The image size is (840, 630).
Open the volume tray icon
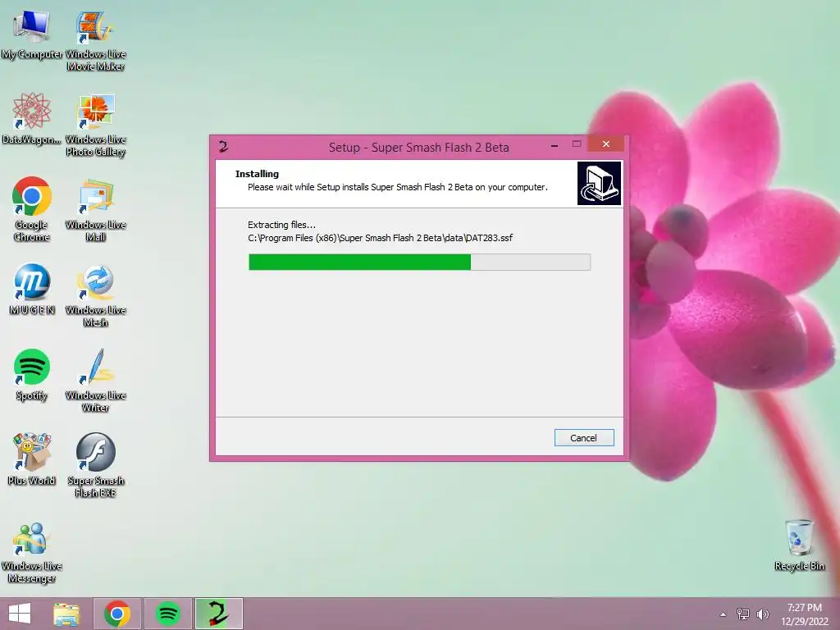(763, 614)
